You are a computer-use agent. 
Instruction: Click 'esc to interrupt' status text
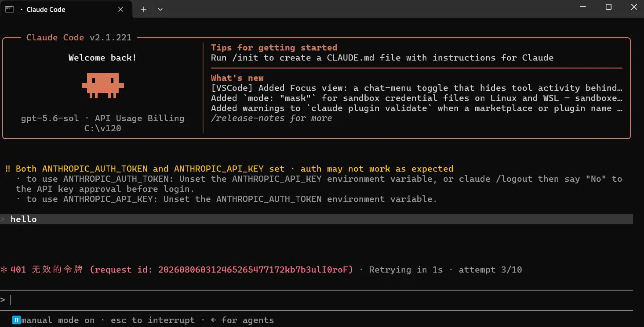pos(153,320)
